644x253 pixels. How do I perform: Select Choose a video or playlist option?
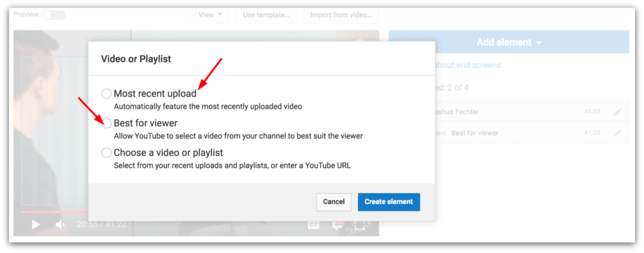pyautogui.click(x=106, y=153)
